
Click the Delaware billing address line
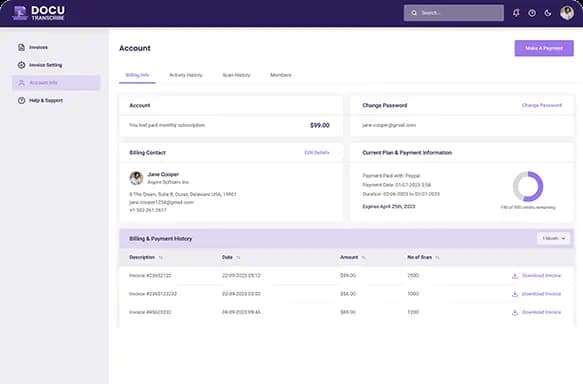coord(183,194)
